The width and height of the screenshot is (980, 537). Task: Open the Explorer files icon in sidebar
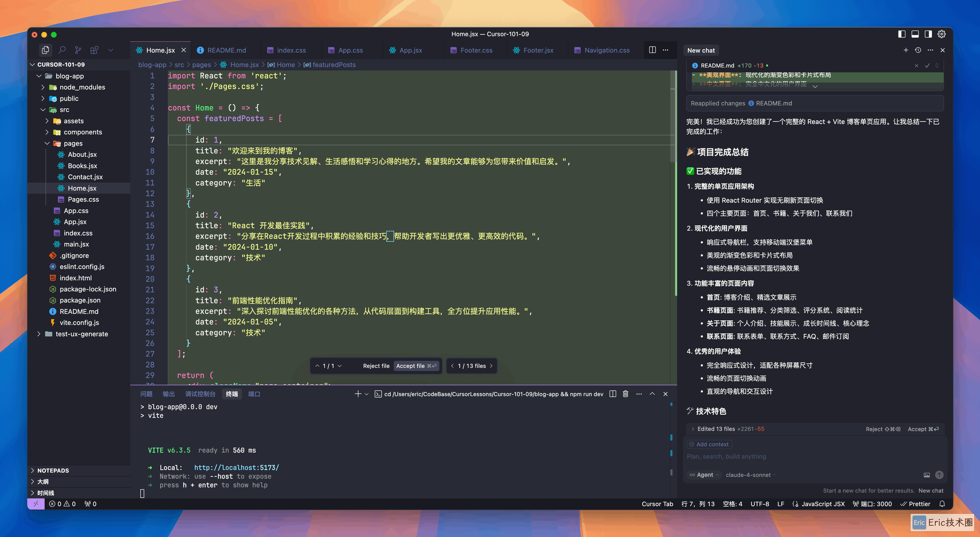45,50
